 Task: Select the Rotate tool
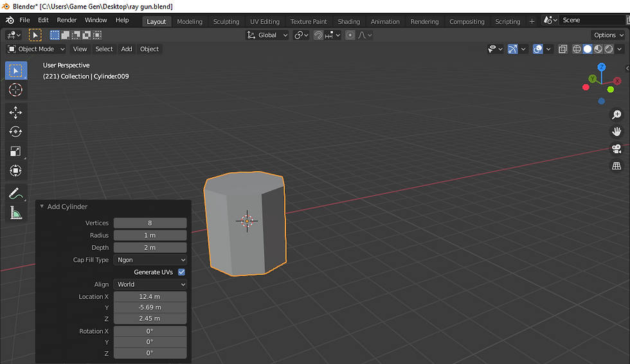point(15,132)
